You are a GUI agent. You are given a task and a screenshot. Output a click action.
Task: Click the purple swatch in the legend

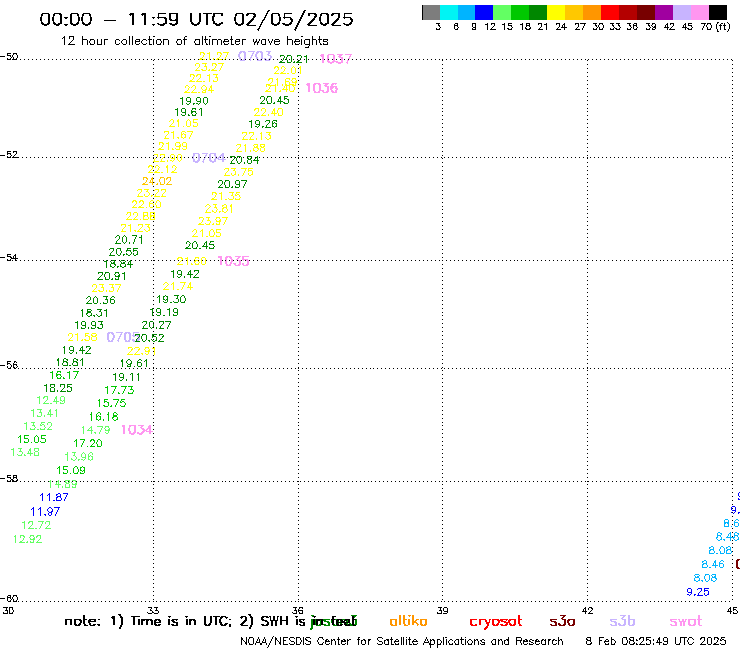point(664,12)
